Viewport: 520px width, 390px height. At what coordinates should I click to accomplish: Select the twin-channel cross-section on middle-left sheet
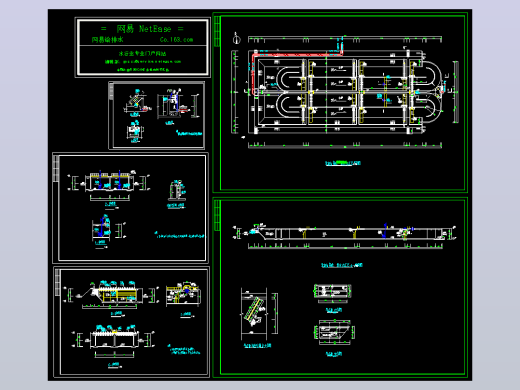coord(109,186)
